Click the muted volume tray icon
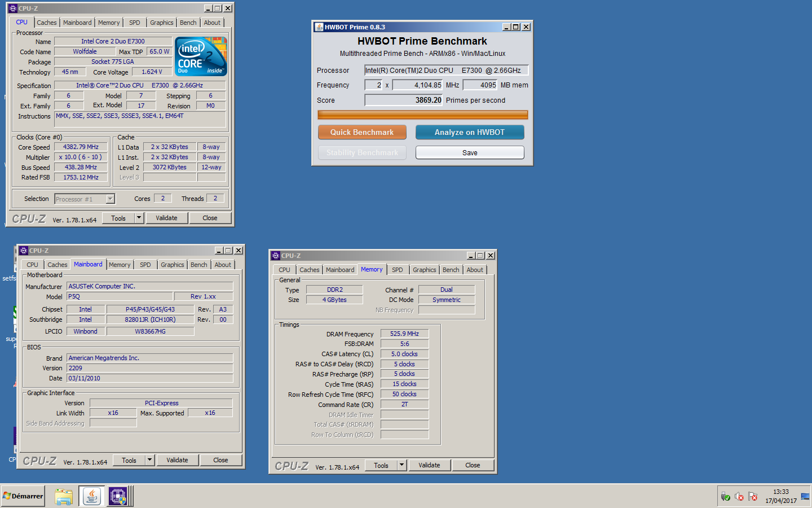The image size is (812, 508). click(x=739, y=497)
